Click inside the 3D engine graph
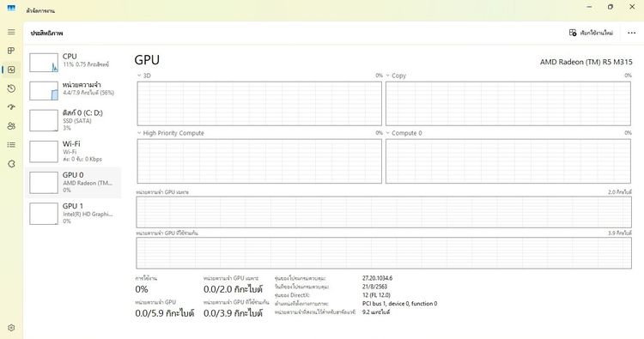 259,104
